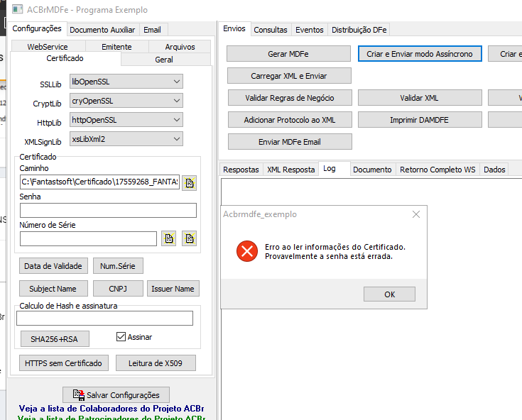Click the Leitura de X509 button

point(156,363)
